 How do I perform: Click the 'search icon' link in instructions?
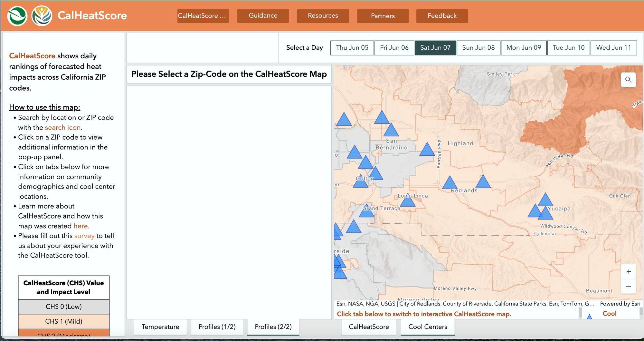click(x=63, y=128)
